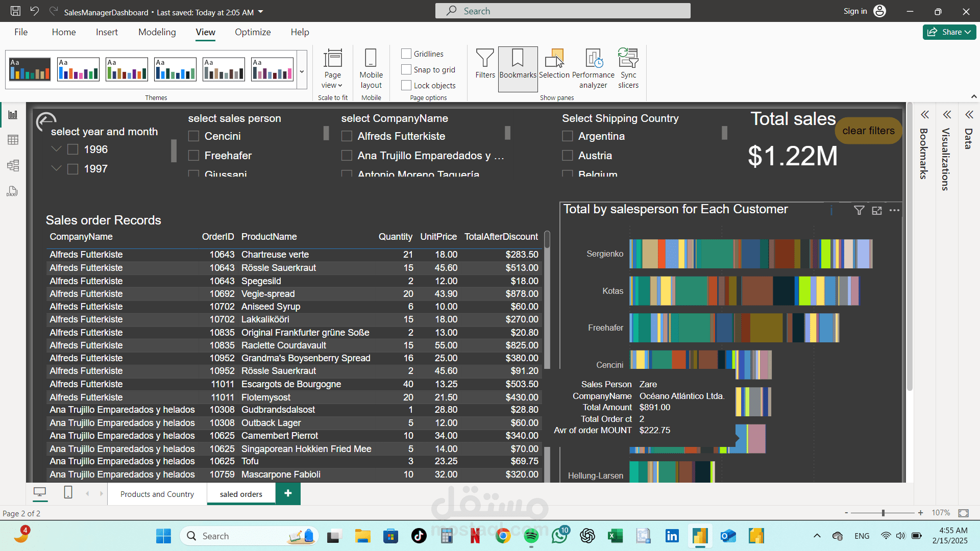Open the File menu
The width and height of the screenshot is (980, 551).
tap(21, 32)
